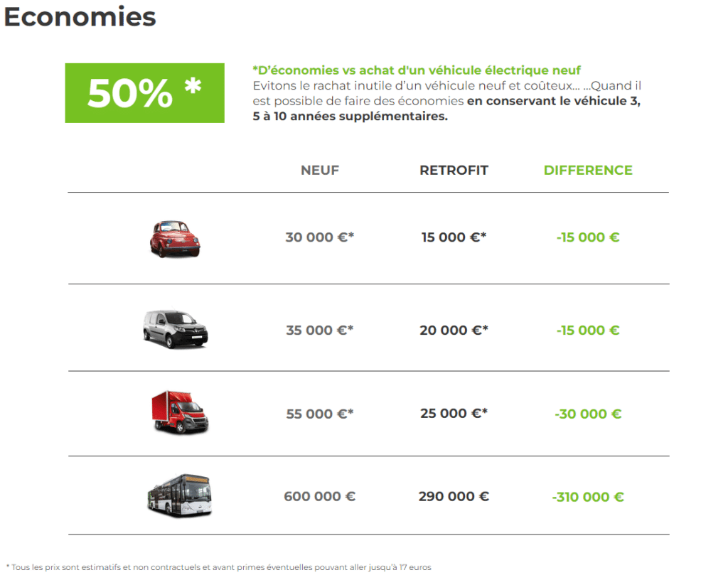728x580 pixels.
Task: Click the red box truck image
Action: (180, 412)
